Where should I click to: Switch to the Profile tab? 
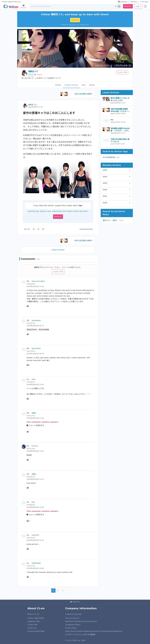point(58,85)
